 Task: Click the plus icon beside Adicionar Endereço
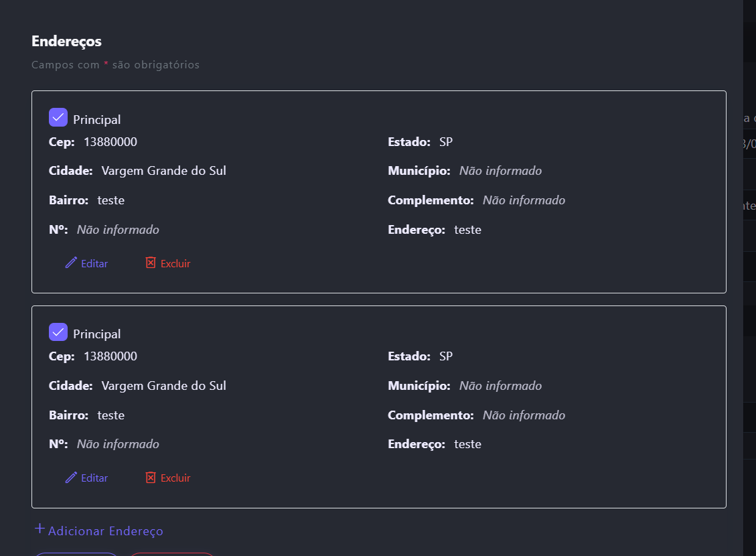(x=40, y=529)
